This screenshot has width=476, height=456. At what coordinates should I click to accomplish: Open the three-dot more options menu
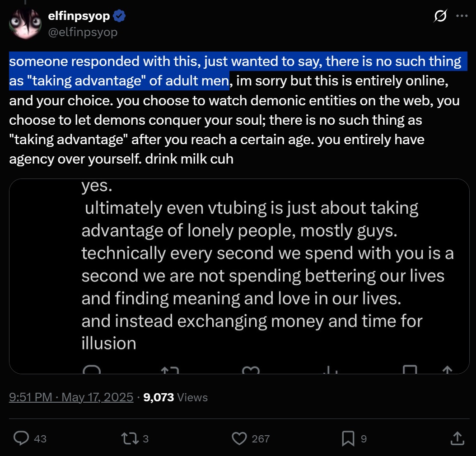462,16
